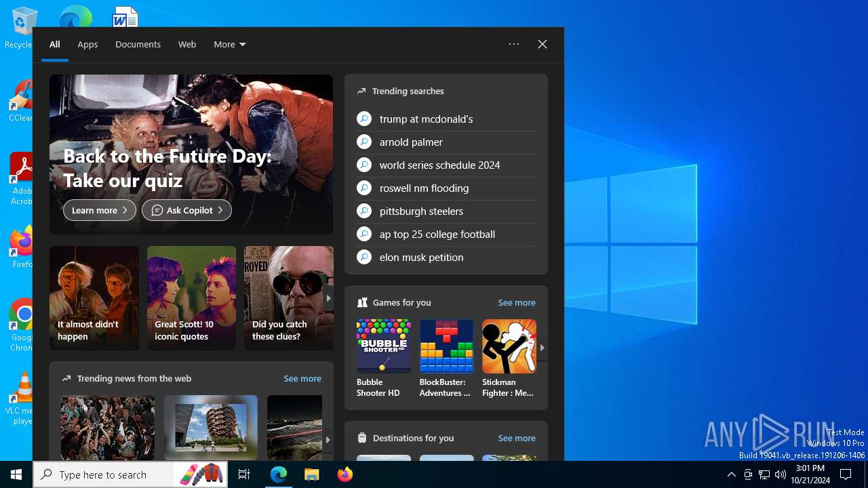Image resolution: width=868 pixels, height=488 pixels.
Task: Click the Learn more button
Action: pyautogui.click(x=100, y=210)
